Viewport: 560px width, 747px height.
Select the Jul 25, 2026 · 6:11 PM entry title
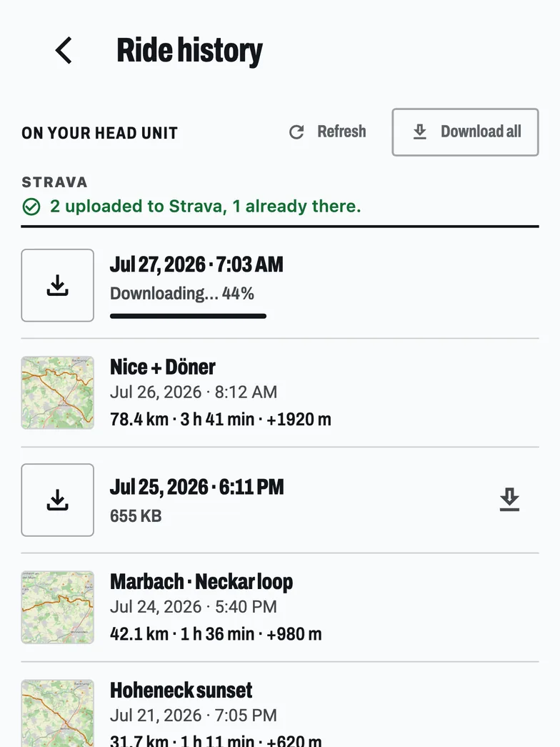tap(197, 487)
